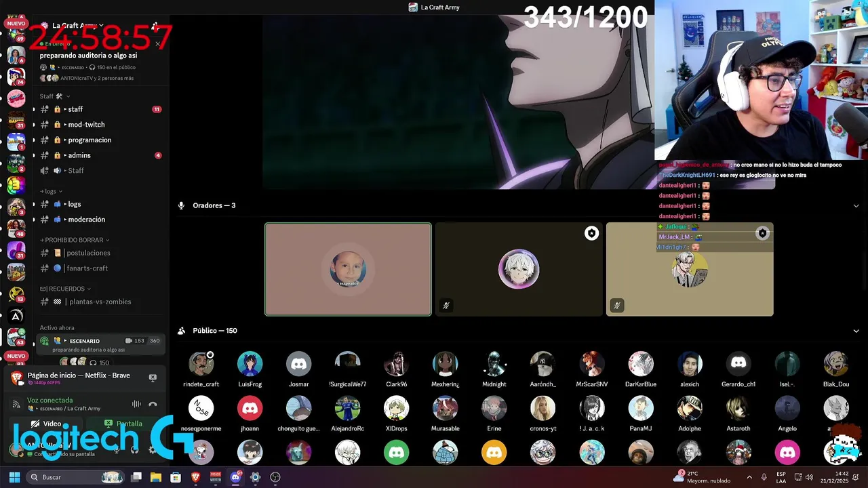Collapse the logs category
The height and width of the screenshot is (488, 868).
(x=51, y=191)
